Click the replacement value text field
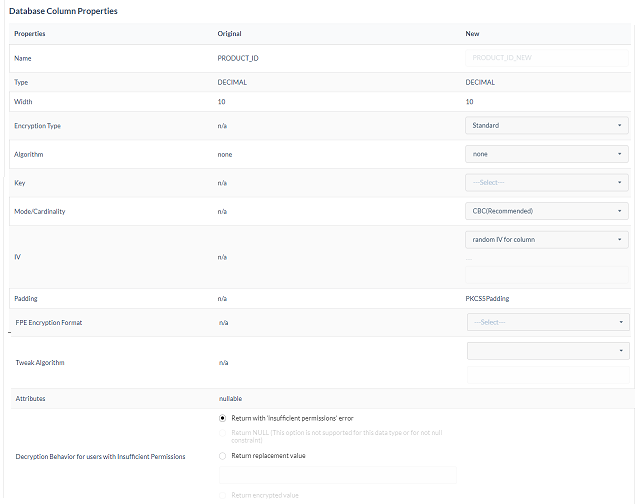The image size is (642, 504). point(337,475)
